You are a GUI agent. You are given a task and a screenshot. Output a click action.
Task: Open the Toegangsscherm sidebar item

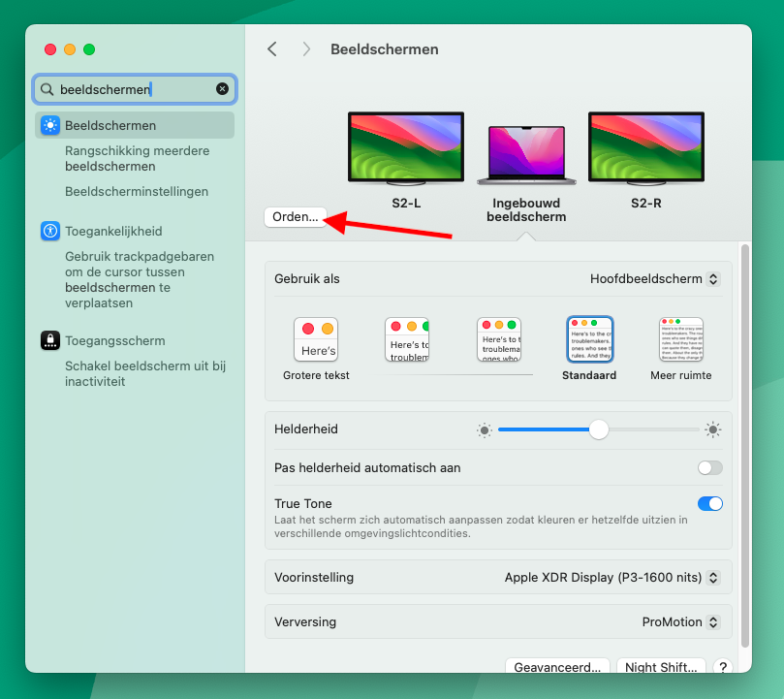(x=114, y=340)
